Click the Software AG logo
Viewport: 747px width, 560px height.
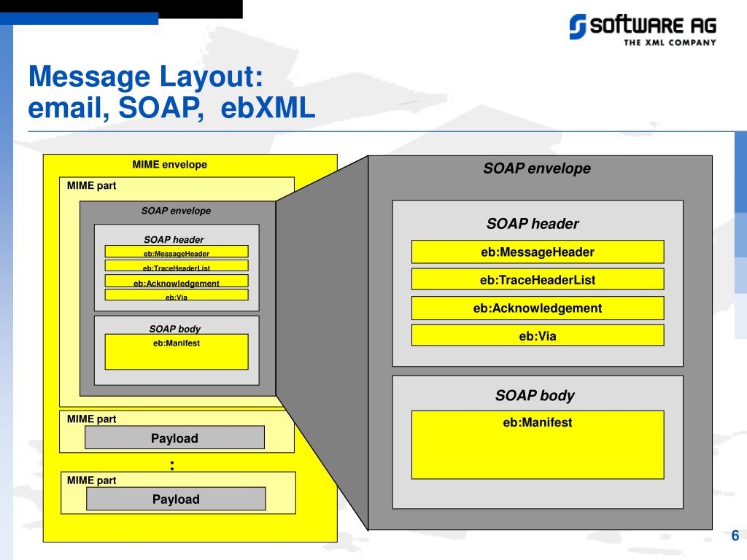pyautogui.click(x=643, y=29)
